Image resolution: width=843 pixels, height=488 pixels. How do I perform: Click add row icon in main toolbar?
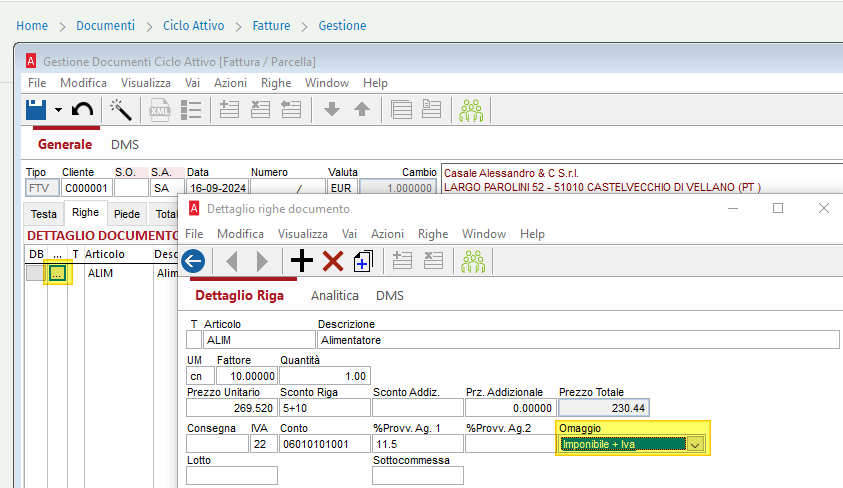[229, 110]
